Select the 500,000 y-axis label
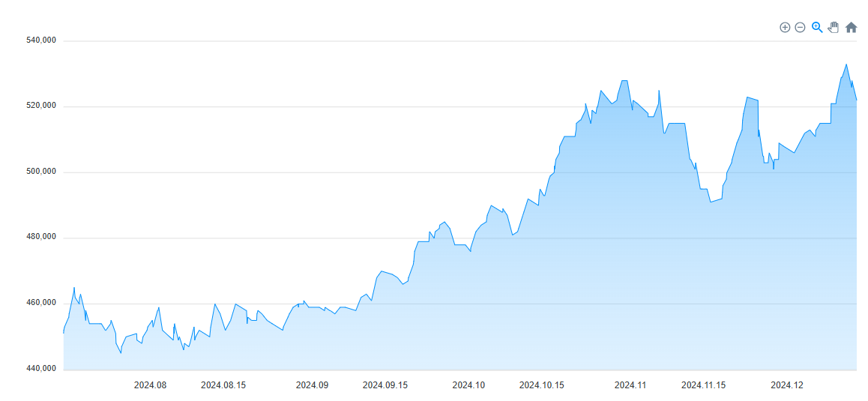Viewport: 868px width, 401px height. 41,172
